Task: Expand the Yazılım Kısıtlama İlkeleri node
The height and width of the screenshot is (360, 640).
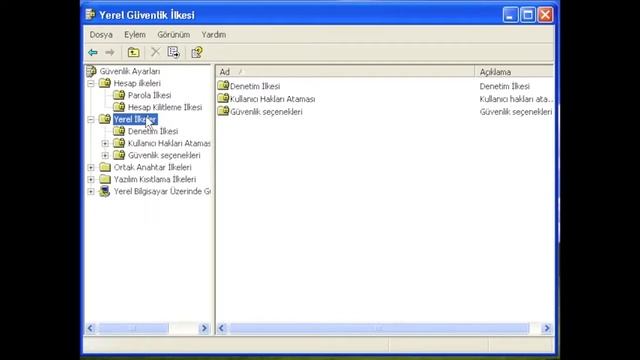Action: click(x=91, y=179)
